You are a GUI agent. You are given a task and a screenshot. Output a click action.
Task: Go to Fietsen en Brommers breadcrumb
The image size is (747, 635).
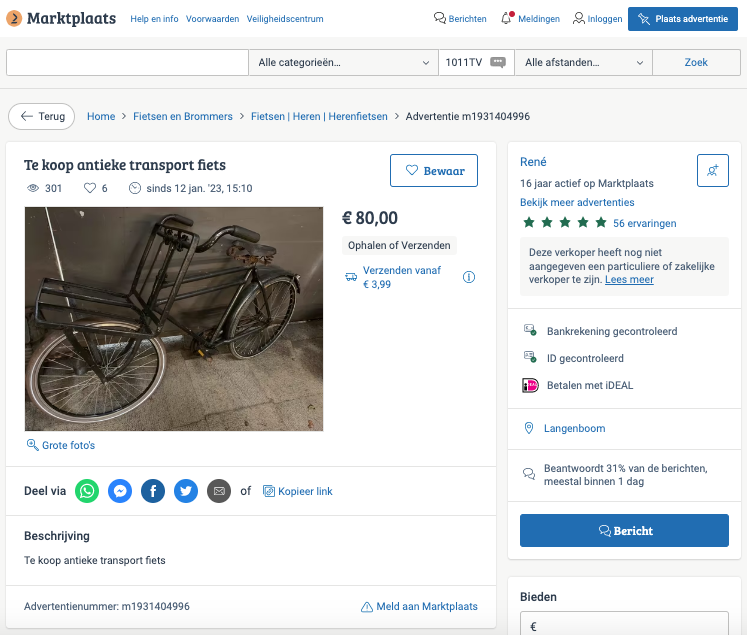click(183, 116)
